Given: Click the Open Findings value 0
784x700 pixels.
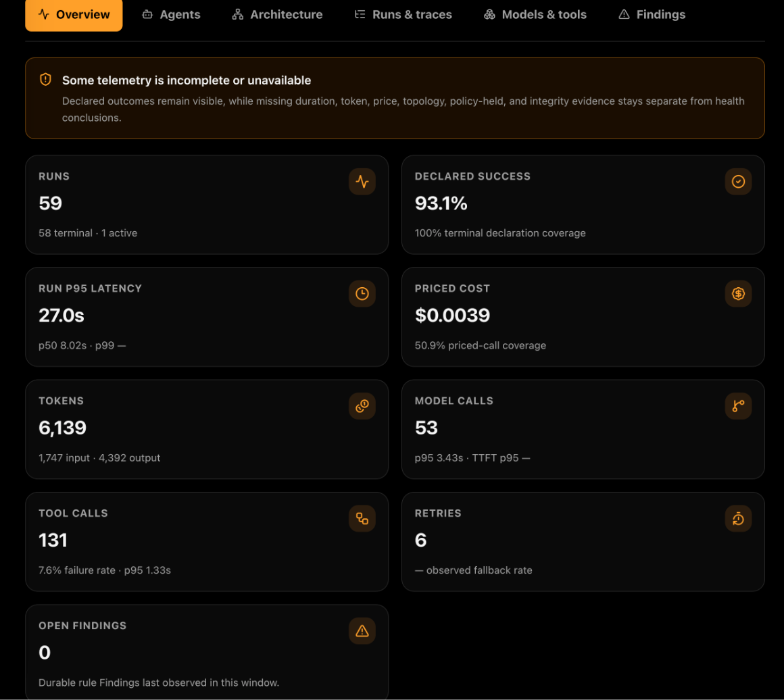Looking at the screenshot, I should pos(45,653).
